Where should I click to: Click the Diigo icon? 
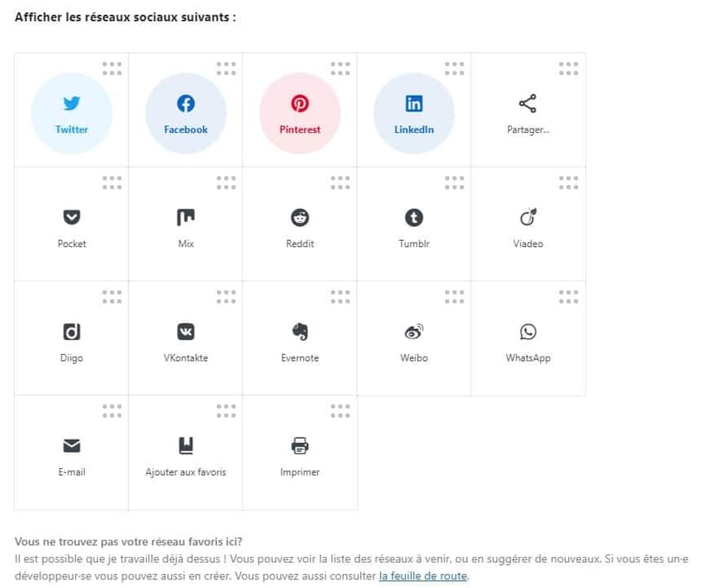[72, 332]
